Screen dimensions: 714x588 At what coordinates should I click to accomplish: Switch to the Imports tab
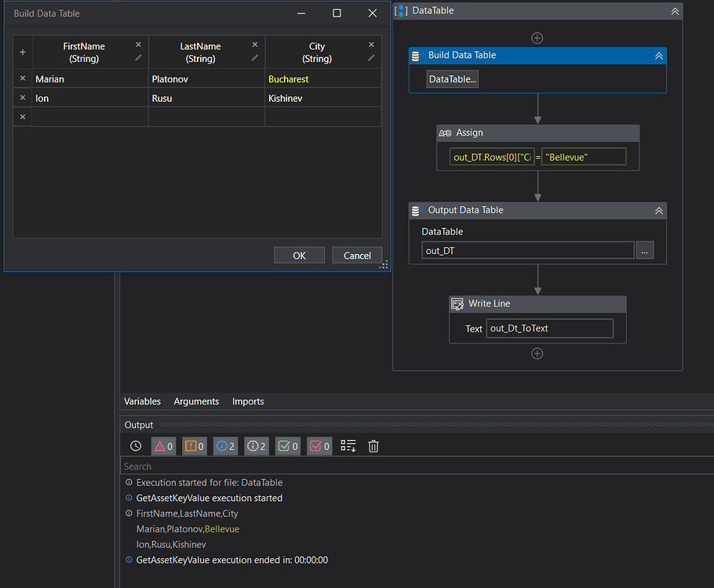pyautogui.click(x=248, y=401)
